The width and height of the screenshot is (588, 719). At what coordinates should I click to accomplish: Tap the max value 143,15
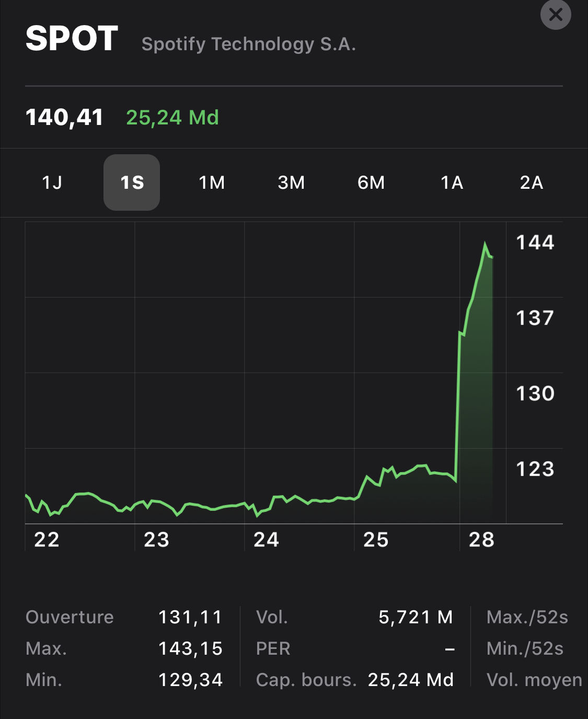point(191,648)
